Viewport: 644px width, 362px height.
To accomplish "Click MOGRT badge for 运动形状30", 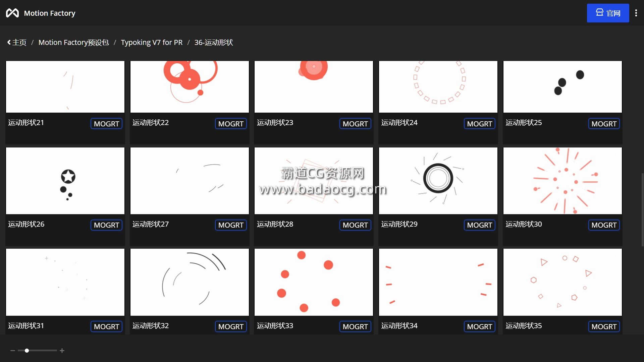I will coord(604,225).
